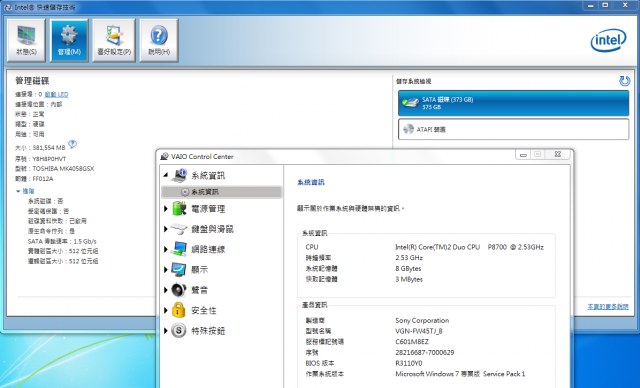
Task: Click the C601M8EZ service tag value
Action: [412, 342]
